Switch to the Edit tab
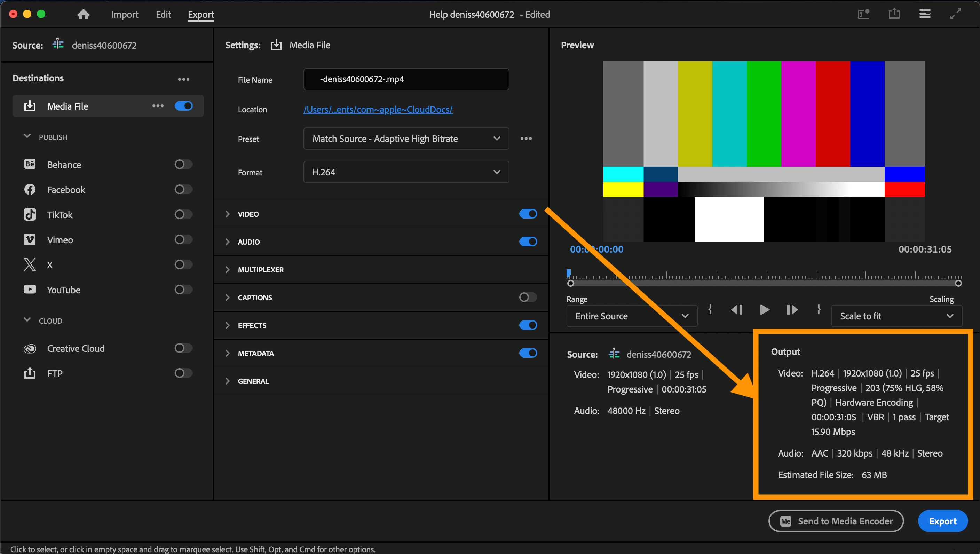 (x=163, y=15)
